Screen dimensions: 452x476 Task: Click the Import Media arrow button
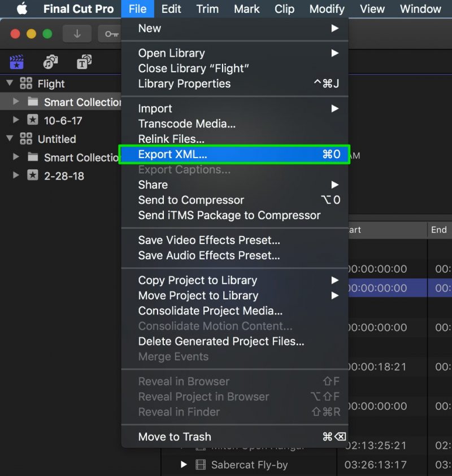point(77,34)
